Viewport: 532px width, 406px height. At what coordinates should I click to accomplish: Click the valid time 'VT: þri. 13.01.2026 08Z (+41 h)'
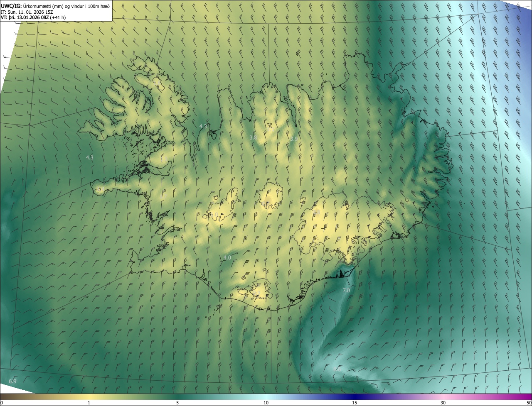pyautogui.click(x=33, y=17)
